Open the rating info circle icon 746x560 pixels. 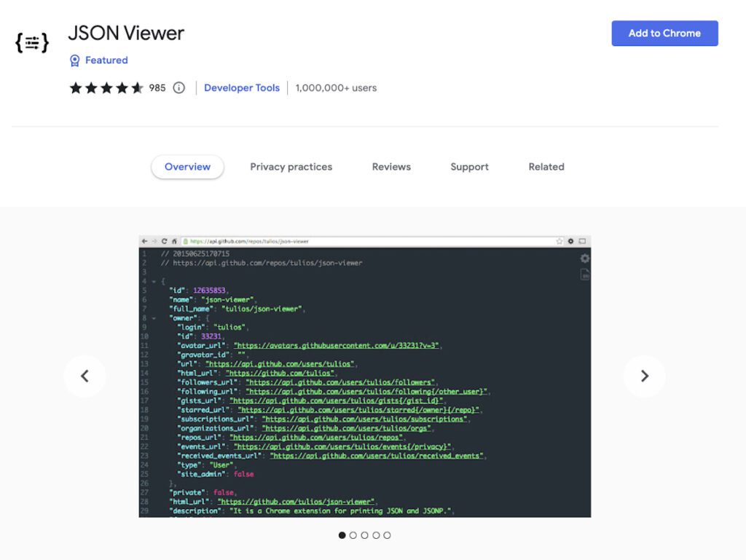click(x=179, y=88)
